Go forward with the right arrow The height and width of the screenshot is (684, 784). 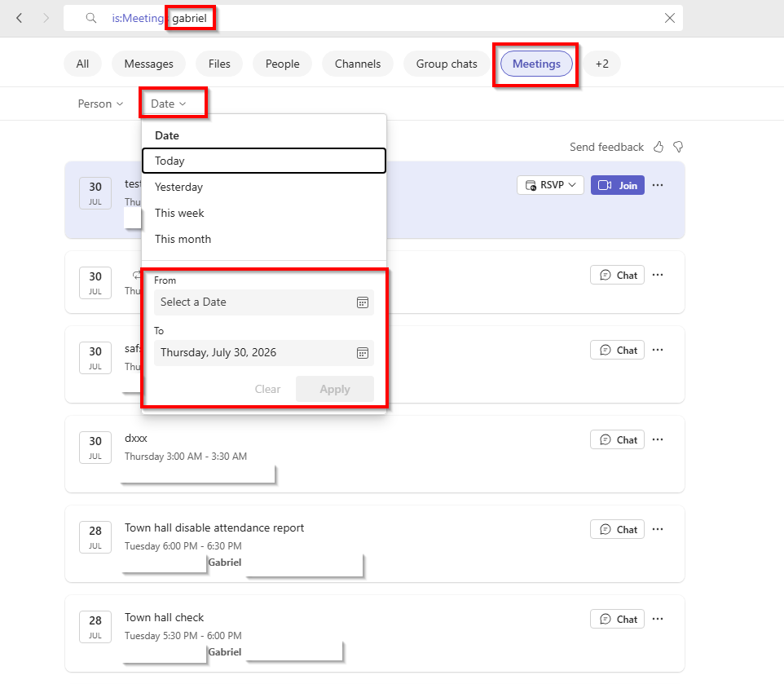[46, 19]
